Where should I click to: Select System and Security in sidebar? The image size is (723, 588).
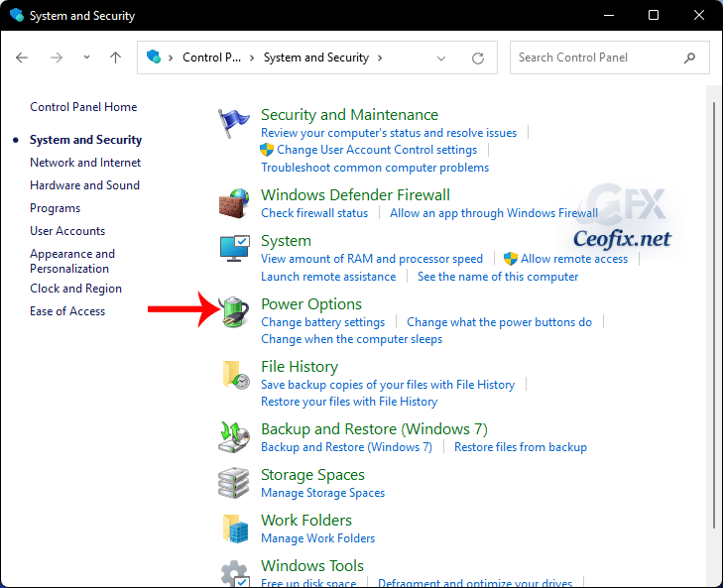tap(85, 140)
